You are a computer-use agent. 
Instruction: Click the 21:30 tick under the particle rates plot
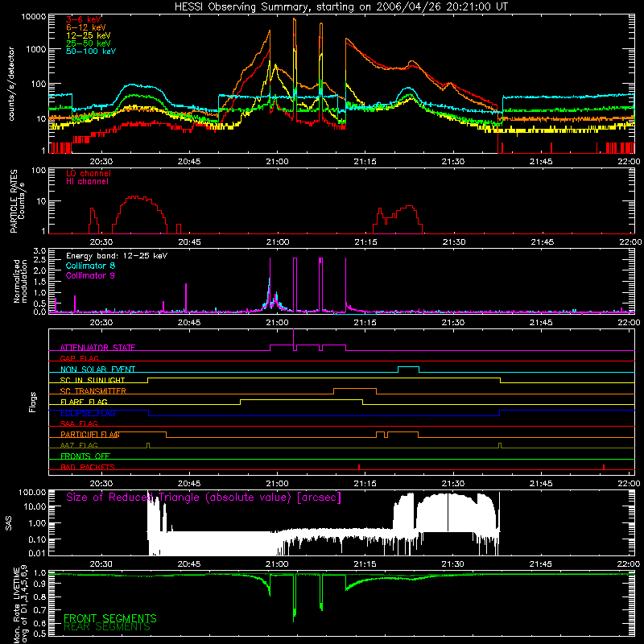pyautogui.click(x=454, y=242)
